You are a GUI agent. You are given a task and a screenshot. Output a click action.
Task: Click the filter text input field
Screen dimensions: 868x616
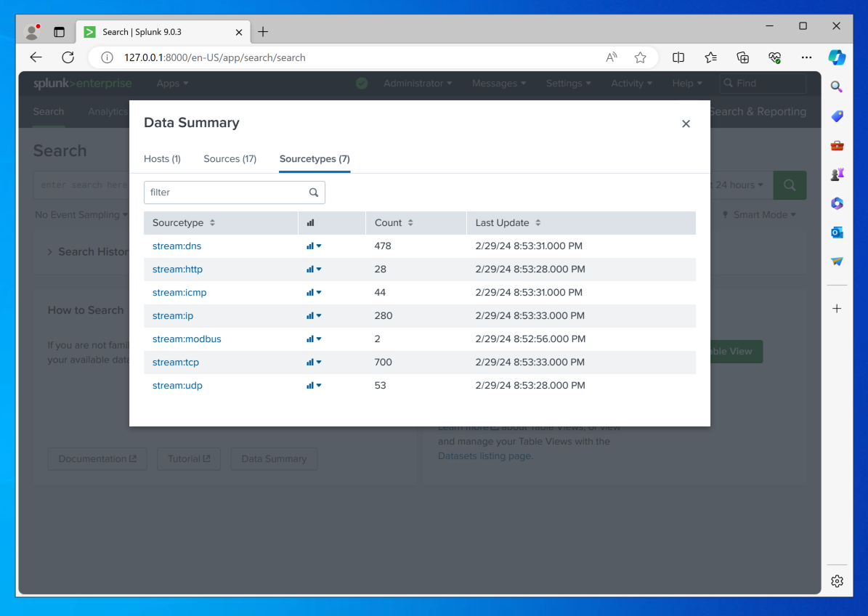pos(225,192)
